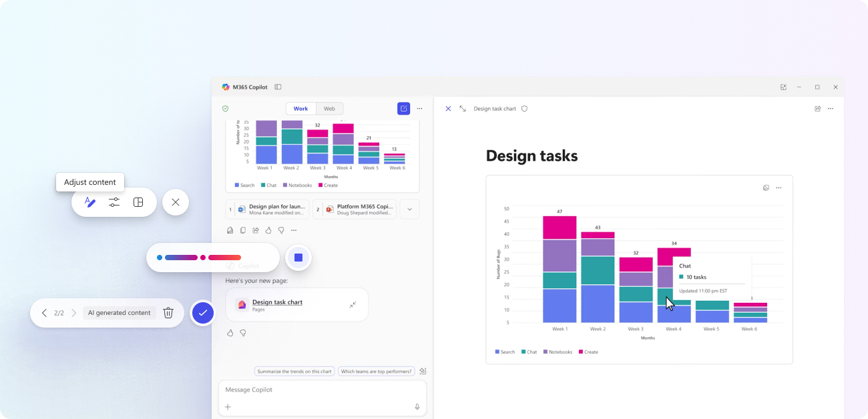Open the Platform M365 Copilot PowerPoint reference
Screen dimensions: 868x419
coord(355,209)
